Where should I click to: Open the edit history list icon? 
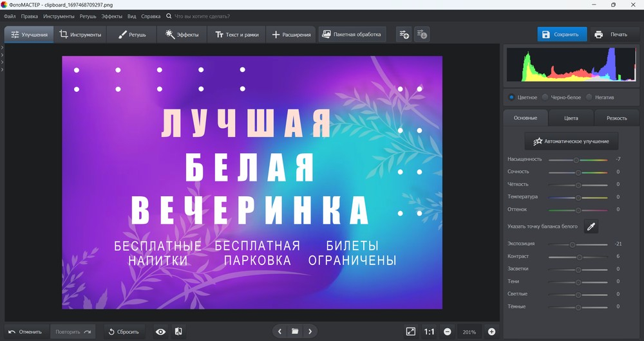point(422,35)
